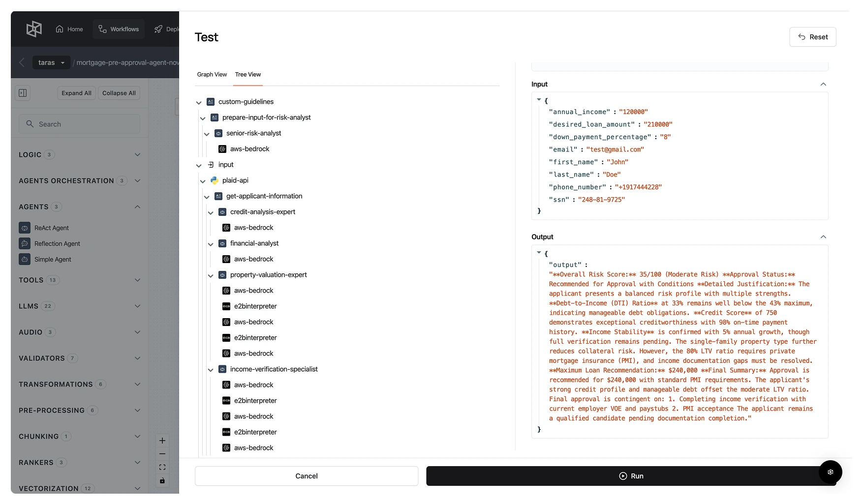Collapse income-verification-specialist node chevron

(x=211, y=370)
